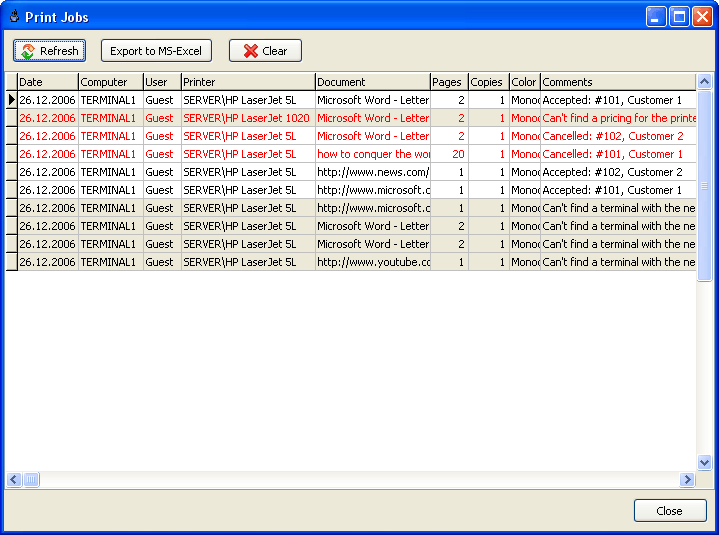
Task: Click the current row arrow indicator
Action: (x=11, y=100)
